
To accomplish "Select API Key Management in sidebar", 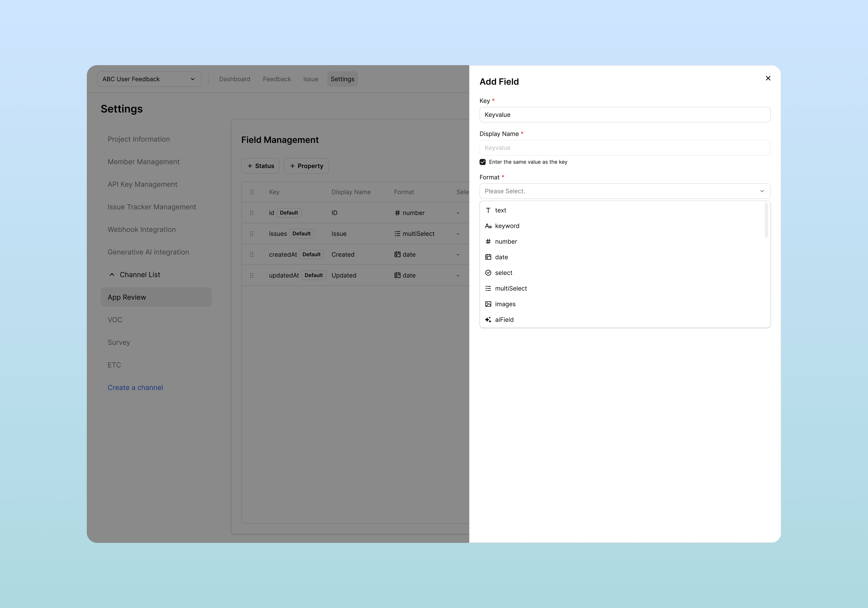I will [142, 184].
